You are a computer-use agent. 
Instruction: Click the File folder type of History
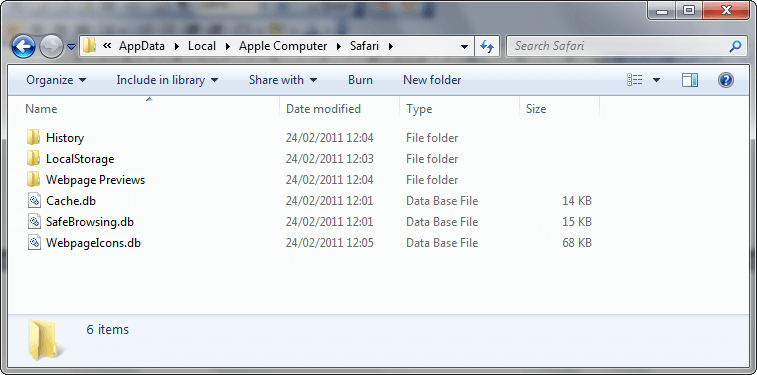pos(432,138)
